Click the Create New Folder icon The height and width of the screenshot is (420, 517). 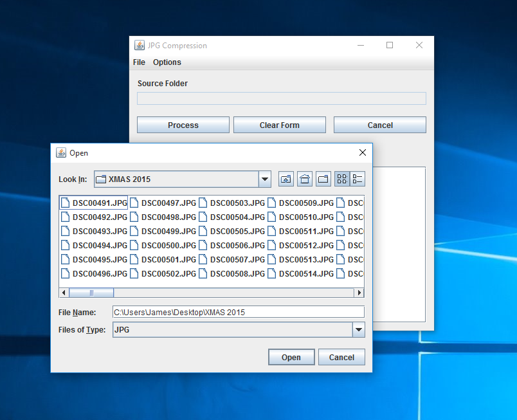pos(323,179)
